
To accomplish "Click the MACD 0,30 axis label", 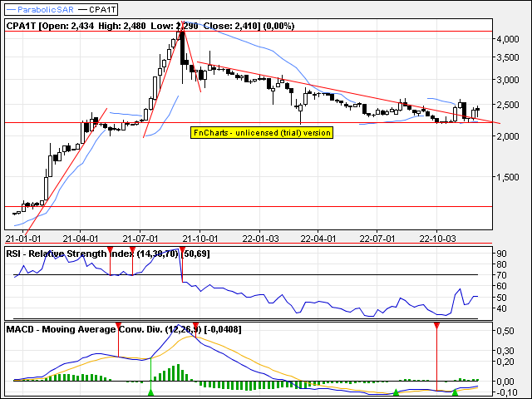I will tap(505, 351).
